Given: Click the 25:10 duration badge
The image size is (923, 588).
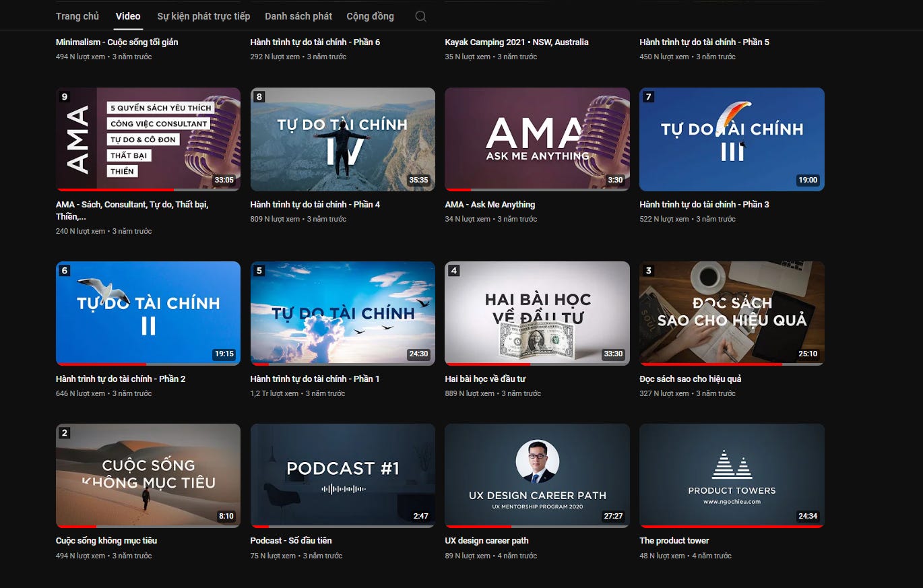Looking at the screenshot, I should pos(808,354).
